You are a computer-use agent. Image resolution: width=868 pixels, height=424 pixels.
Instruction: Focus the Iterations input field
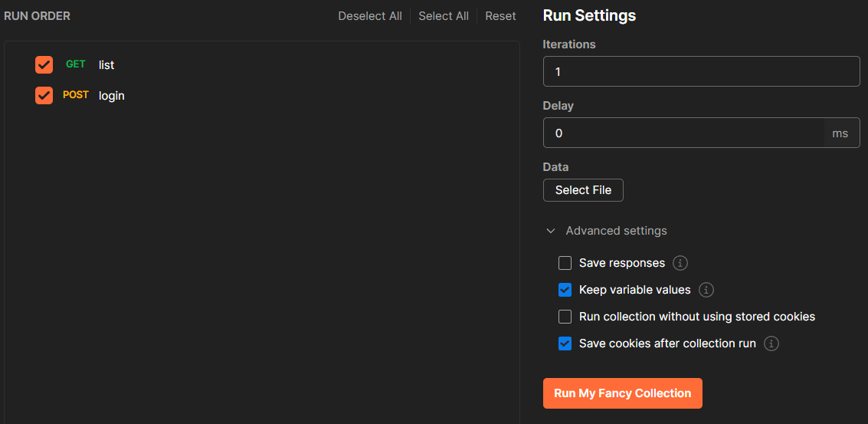click(x=702, y=71)
